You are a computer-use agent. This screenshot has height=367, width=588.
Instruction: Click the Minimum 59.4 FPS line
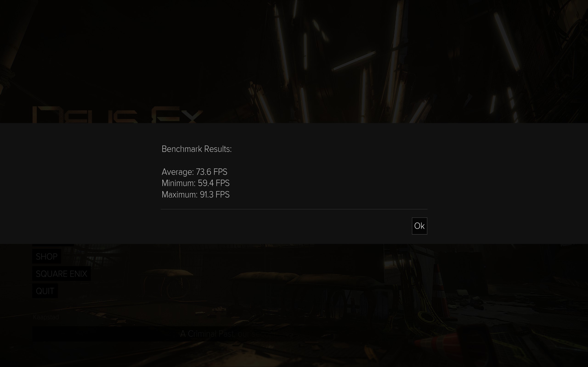(x=196, y=183)
